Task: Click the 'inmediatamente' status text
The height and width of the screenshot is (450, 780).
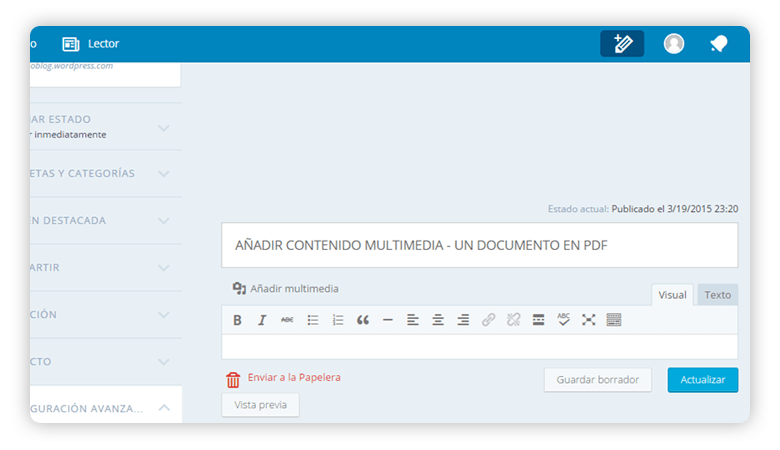Action: (70, 135)
